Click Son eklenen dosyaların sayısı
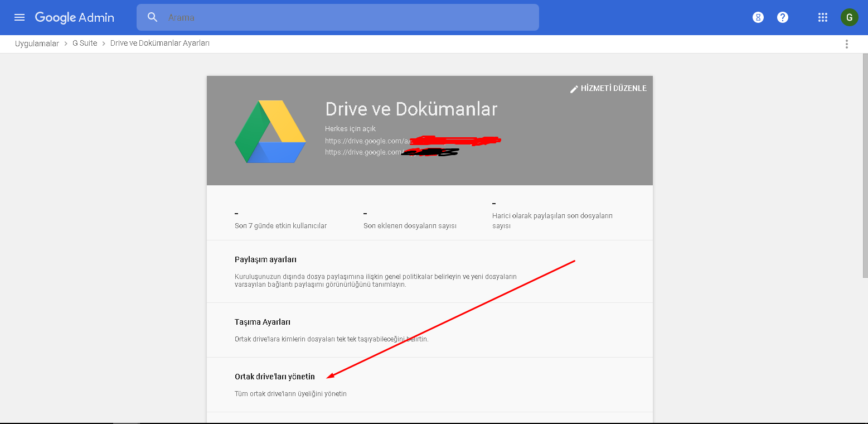Screen dimensions: 868x424 tap(410, 226)
